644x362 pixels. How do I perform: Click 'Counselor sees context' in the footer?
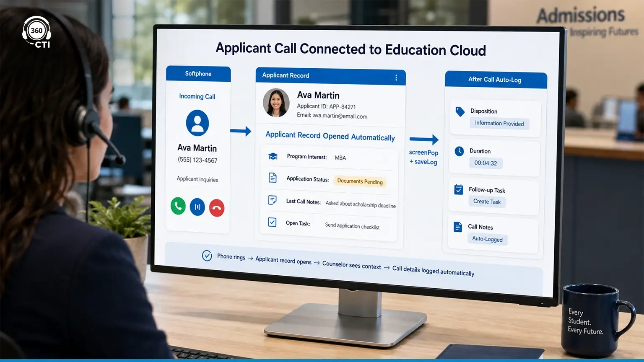352,265
